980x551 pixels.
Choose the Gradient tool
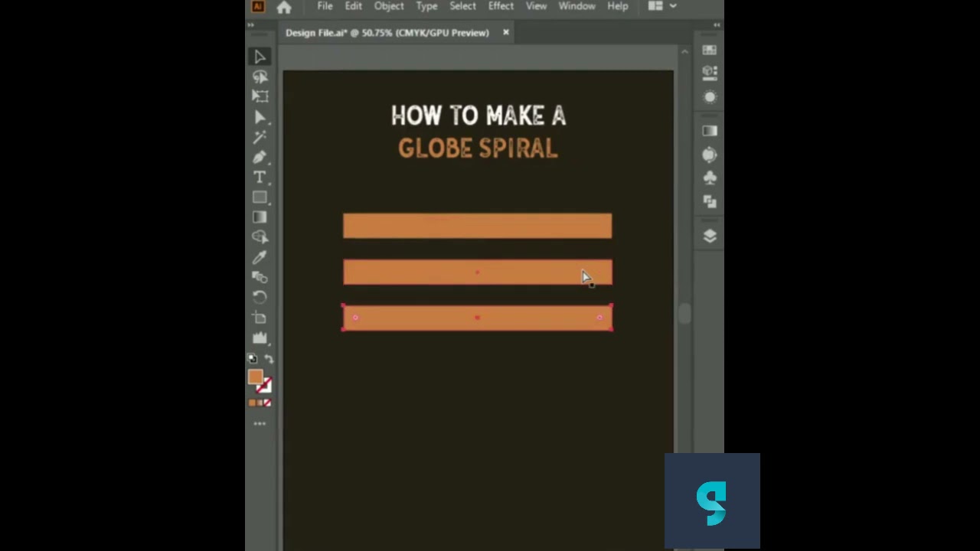260,217
